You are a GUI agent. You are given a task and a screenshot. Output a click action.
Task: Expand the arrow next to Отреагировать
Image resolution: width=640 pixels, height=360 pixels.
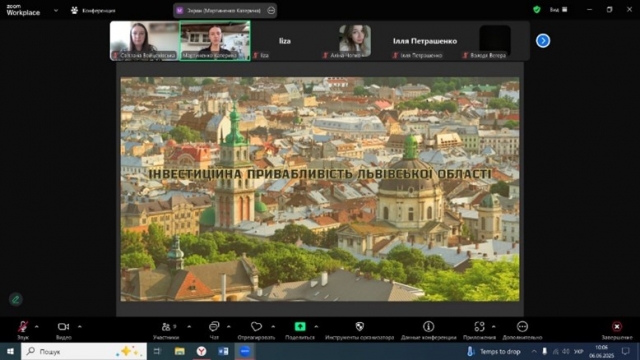point(273,327)
